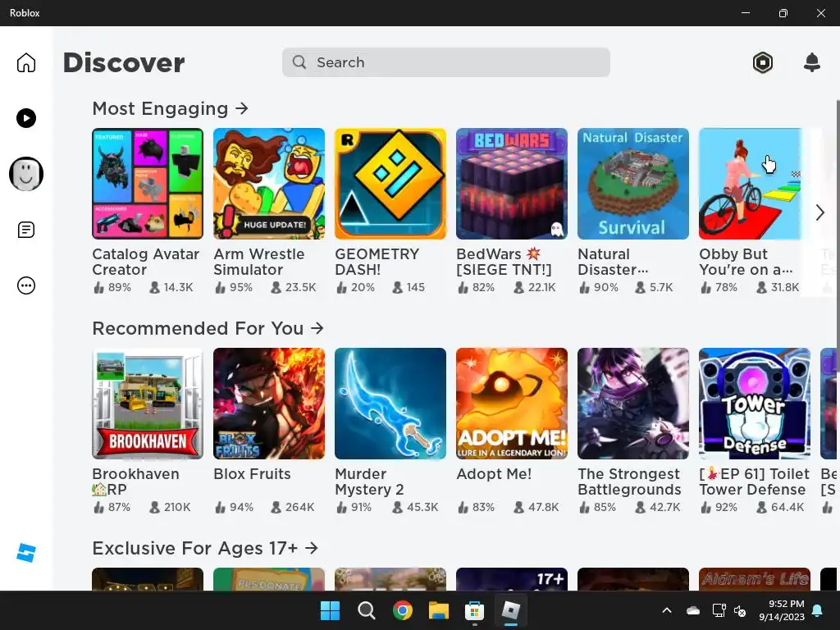Launch Google Chrome from taskbar

tap(402, 610)
